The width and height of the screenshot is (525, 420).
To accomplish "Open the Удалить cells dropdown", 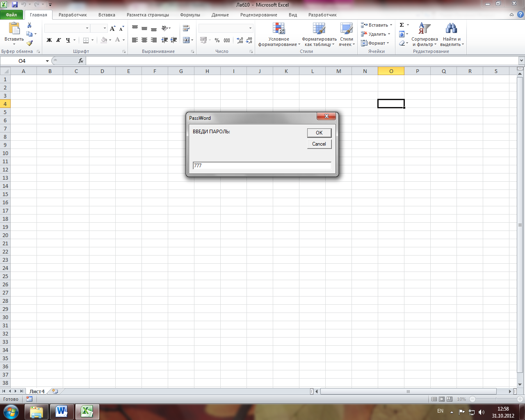I will [x=376, y=34].
